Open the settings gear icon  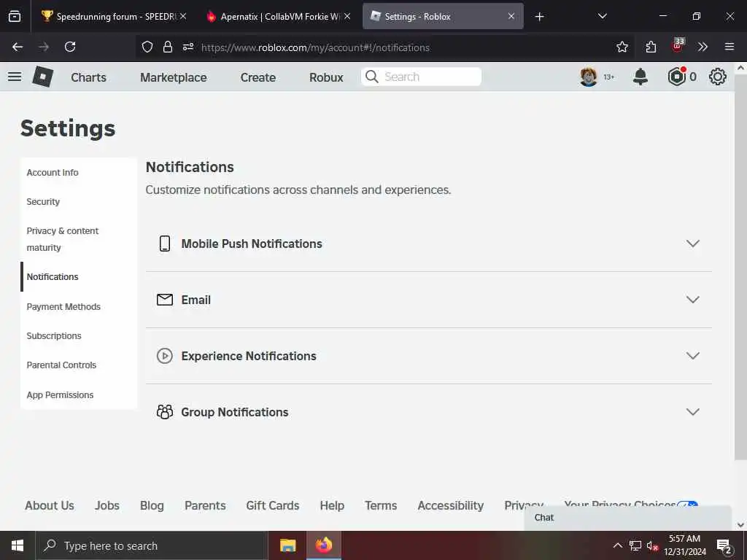click(x=718, y=77)
